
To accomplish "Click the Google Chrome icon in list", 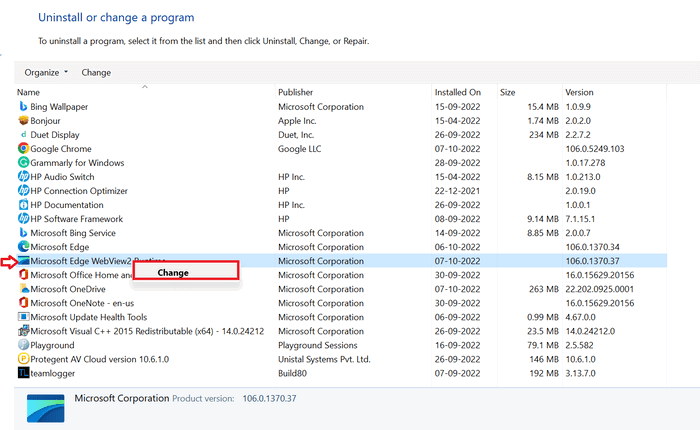I will [x=23, y=148].
